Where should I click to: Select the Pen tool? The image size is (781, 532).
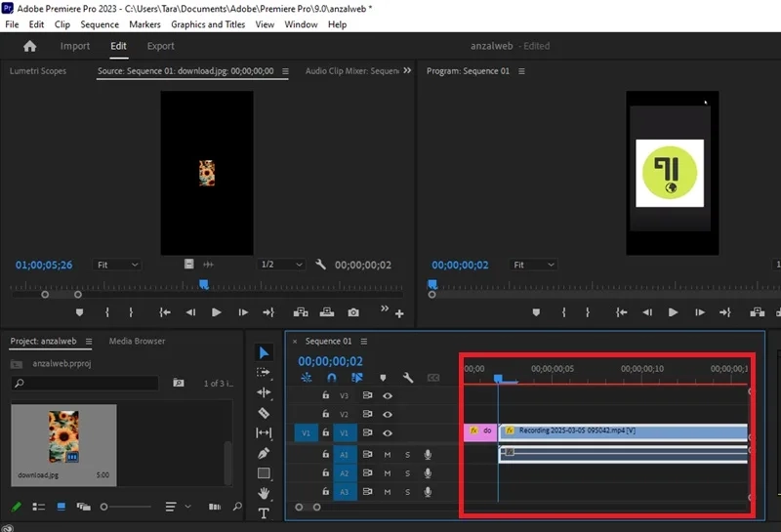264,453
